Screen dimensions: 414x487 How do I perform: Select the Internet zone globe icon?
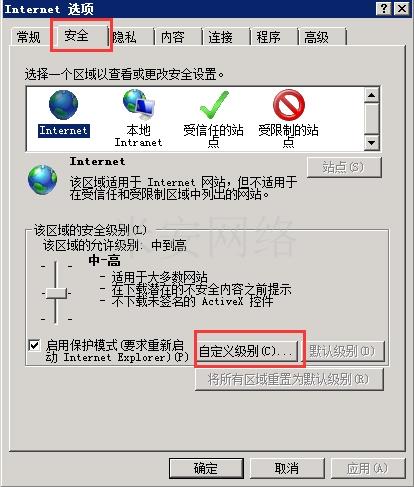pos(63,105)
